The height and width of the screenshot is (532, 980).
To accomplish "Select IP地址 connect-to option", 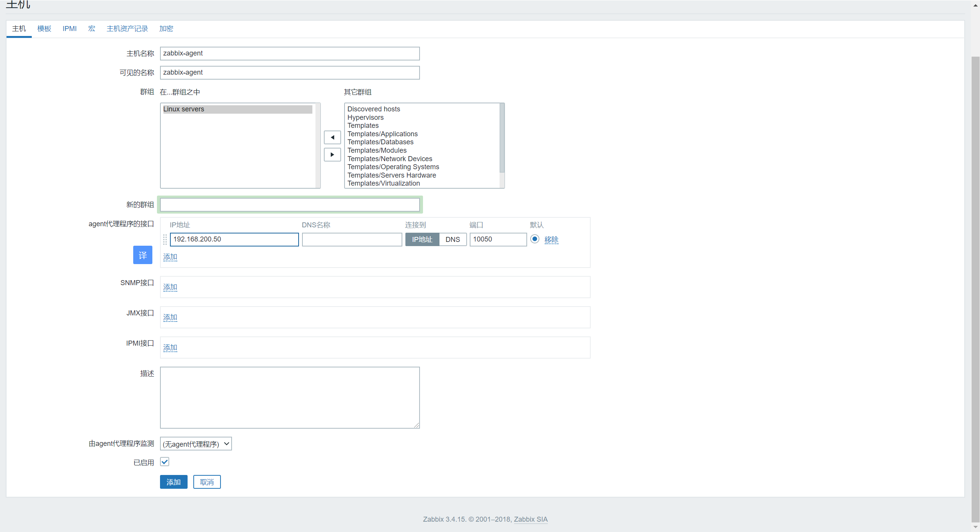I will tap(422, 240).
